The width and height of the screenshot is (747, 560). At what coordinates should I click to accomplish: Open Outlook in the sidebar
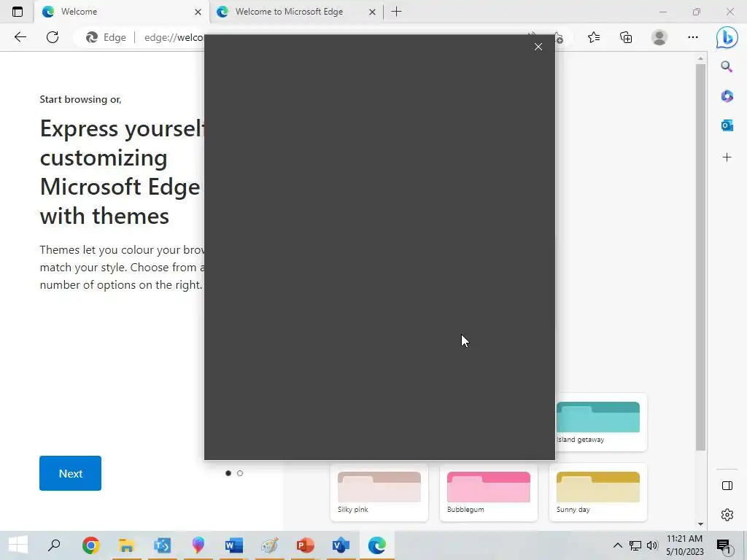tap(727, 125)
